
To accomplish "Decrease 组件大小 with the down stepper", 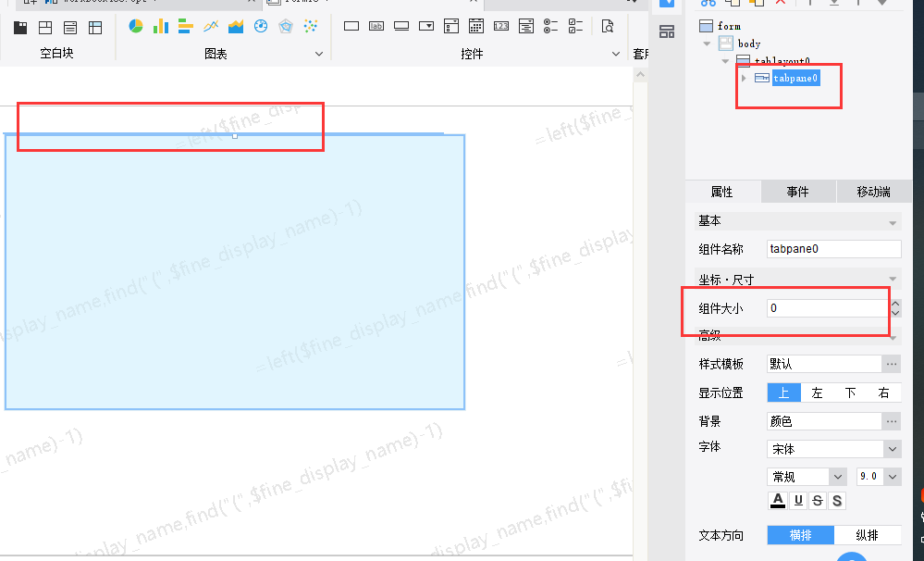I will tap(895, 313).
